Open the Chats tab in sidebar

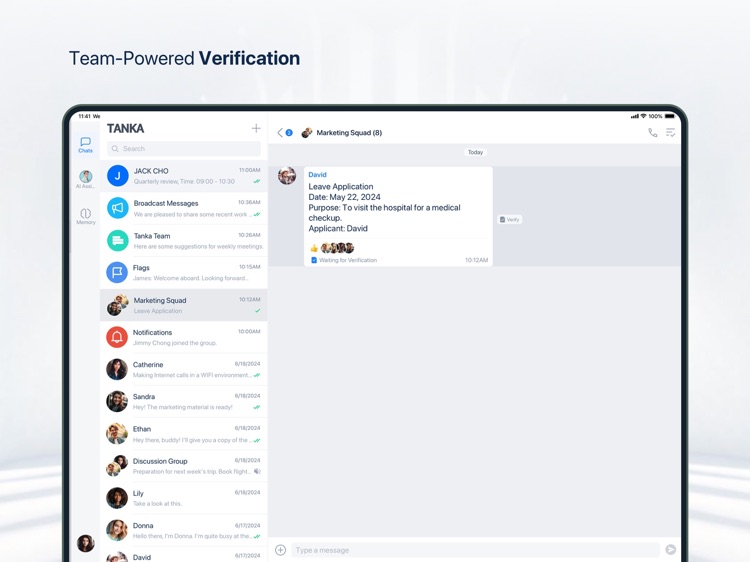click(x=86, y=144)
